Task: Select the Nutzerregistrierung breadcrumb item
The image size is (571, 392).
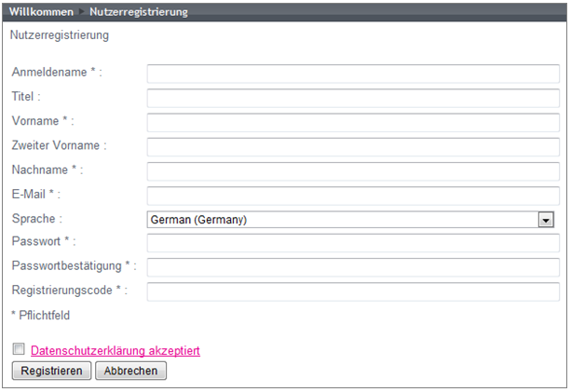Action: (x=139, y=12)
